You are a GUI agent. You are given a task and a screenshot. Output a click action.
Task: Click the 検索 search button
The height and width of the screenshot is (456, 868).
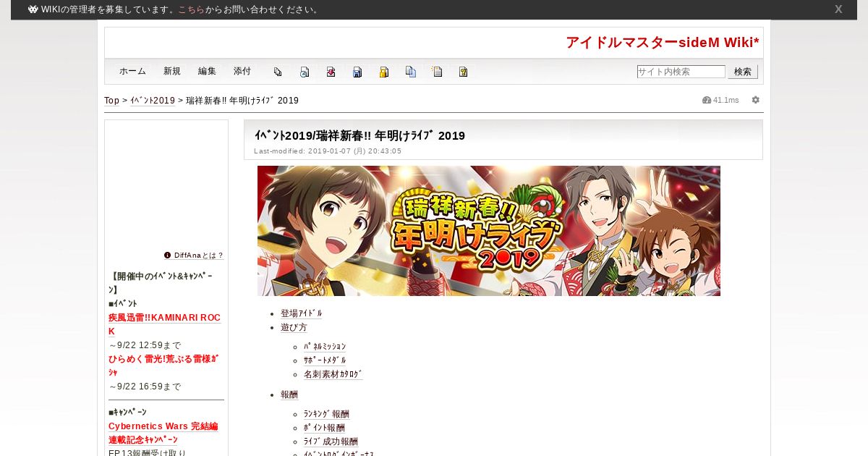tap(743, 72)
